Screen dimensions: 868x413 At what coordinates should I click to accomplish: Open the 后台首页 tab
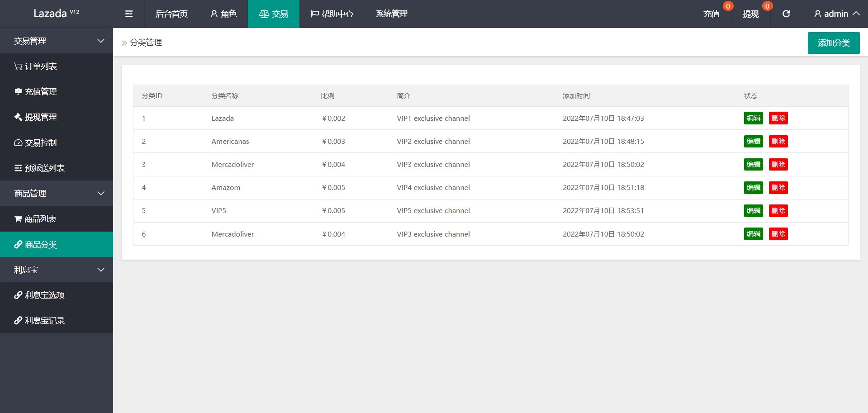coord(171,14)
